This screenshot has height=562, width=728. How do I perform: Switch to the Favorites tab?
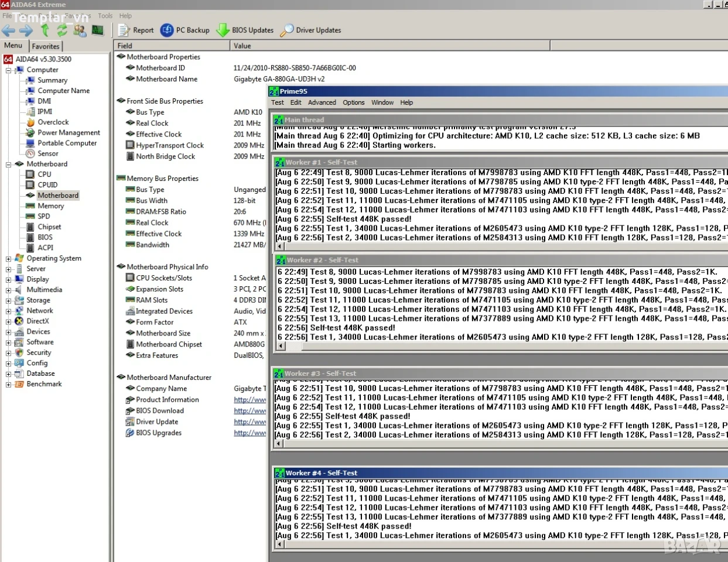coord(46,46)
